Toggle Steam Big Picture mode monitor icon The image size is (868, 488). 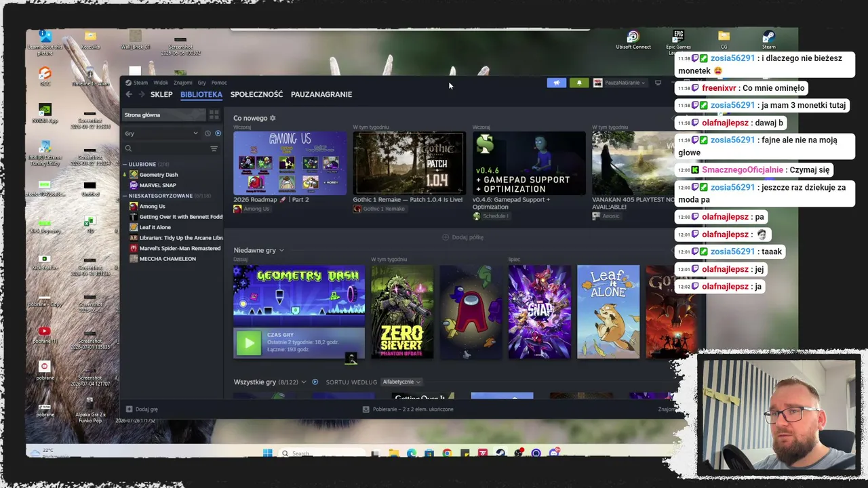coord(658,83)
